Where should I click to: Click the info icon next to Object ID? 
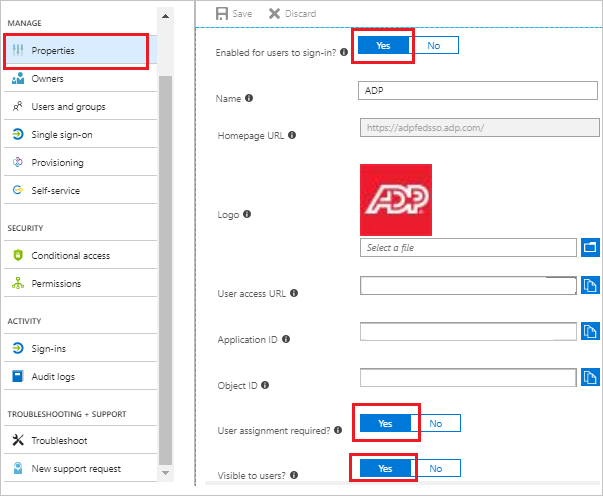pyautogui.click(x=265, y=385)
